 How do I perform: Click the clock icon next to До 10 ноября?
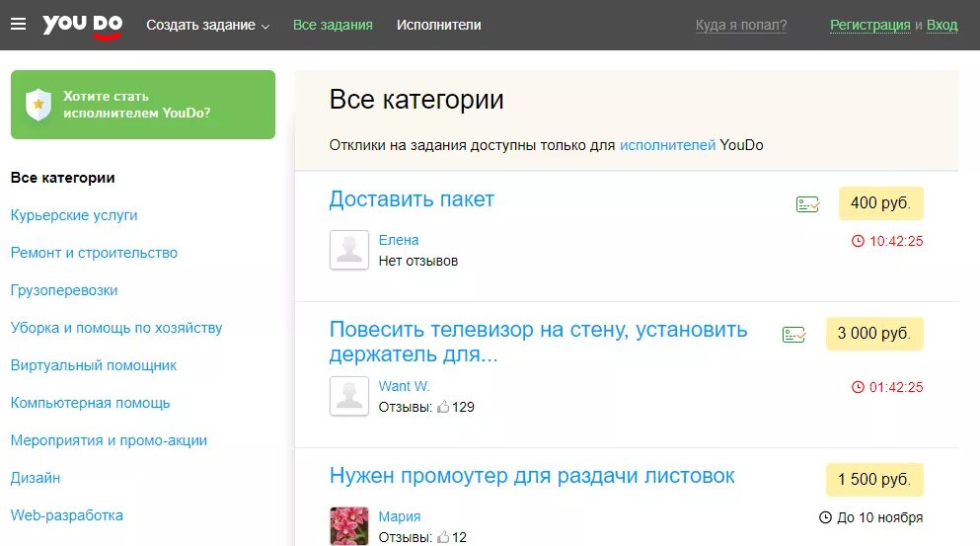(825, 517)
